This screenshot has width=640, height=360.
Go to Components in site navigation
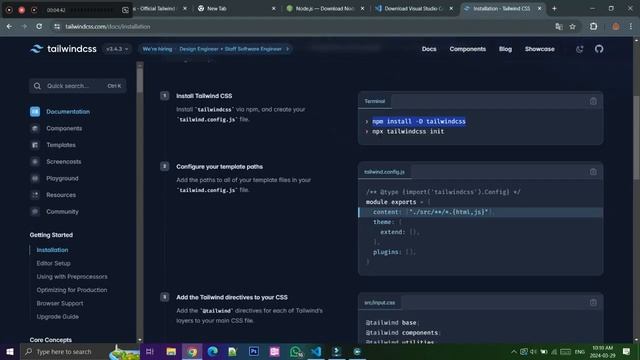[x=467, y=49]
